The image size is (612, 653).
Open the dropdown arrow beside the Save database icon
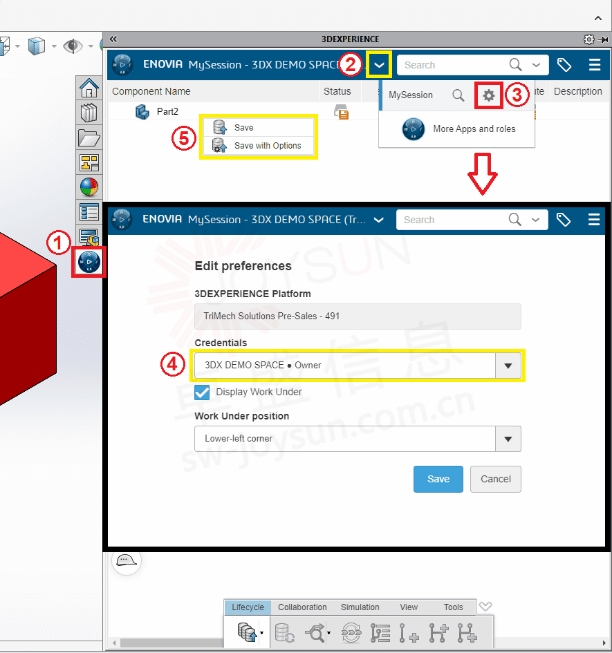(x=262, y=633)
